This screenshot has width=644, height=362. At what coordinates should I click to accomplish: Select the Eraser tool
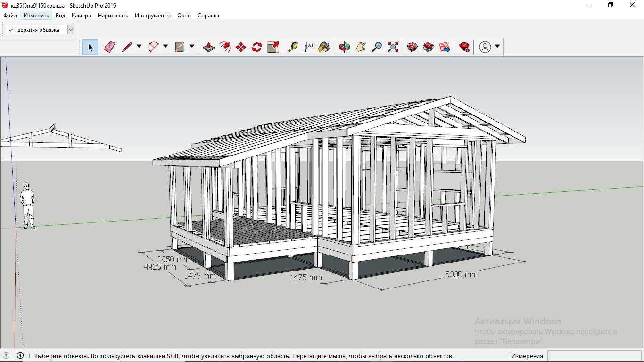[x=110, y=47]
